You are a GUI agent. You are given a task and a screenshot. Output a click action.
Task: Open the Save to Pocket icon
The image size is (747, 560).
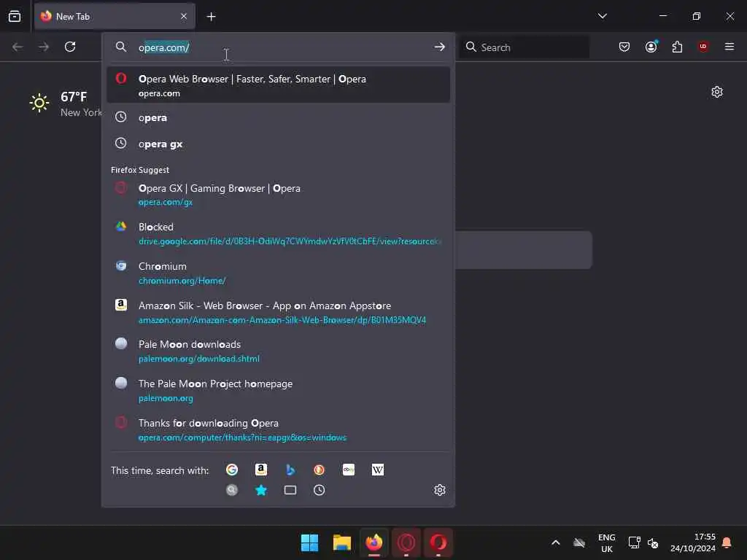[624, 47]
